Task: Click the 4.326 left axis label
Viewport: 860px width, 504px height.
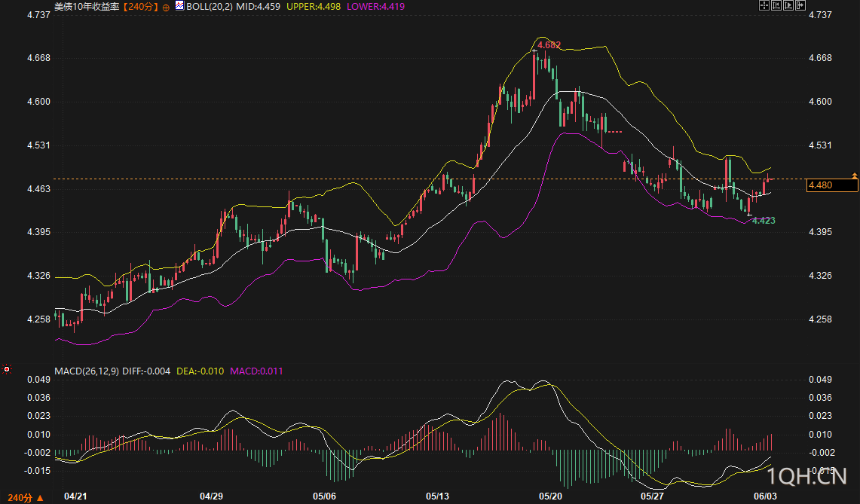Action: (x=38, y=275)
